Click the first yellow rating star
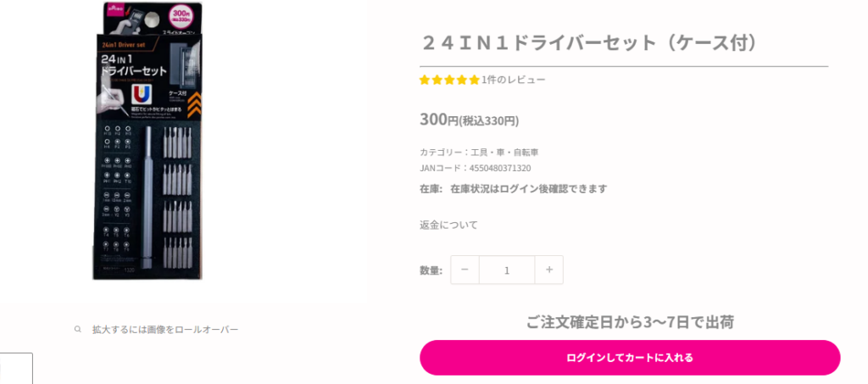868x384 pixels. click(425, 80)
